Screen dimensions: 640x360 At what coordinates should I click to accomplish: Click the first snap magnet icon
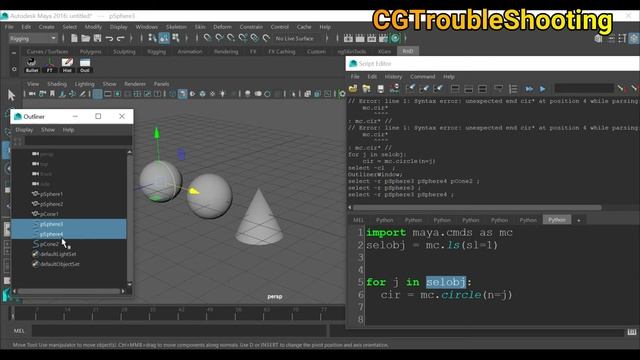[x=207, y=38]
